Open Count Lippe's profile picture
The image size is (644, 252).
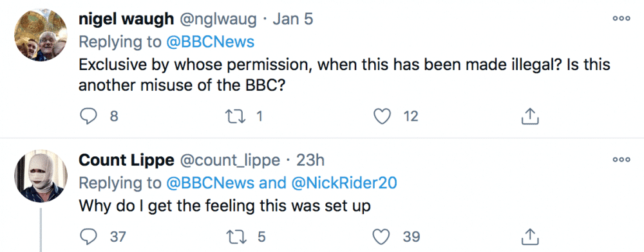[41, 175]
